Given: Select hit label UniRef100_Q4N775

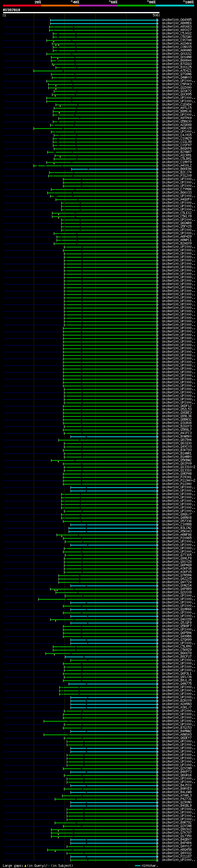Looking at the screenshot, I should click(x=177, y=684).
